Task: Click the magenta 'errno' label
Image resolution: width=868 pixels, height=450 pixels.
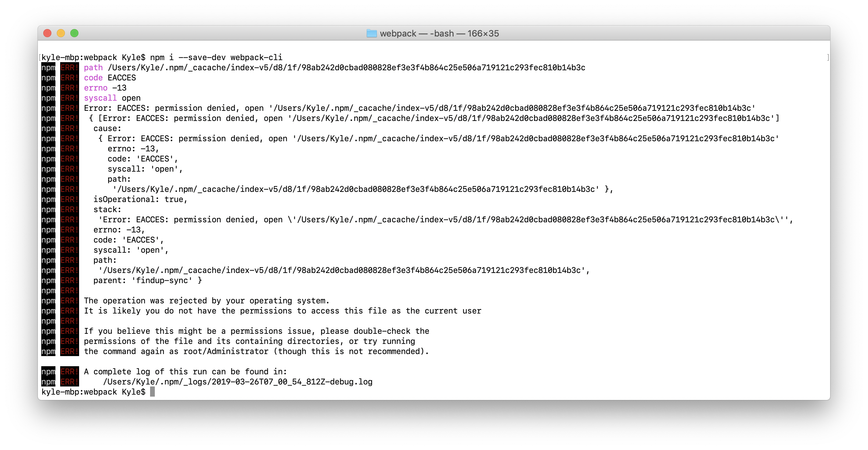Action: coord(96,88)
